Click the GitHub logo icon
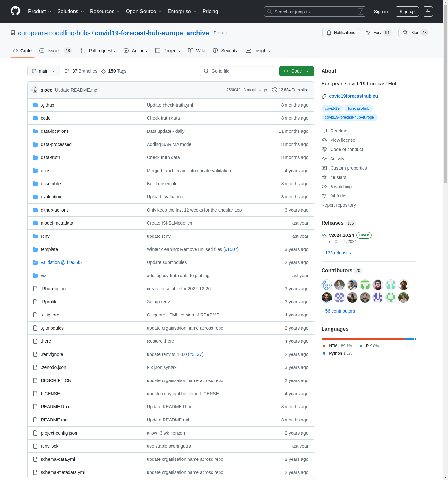The height and width of the screenshot is (480, 448). 15,11
